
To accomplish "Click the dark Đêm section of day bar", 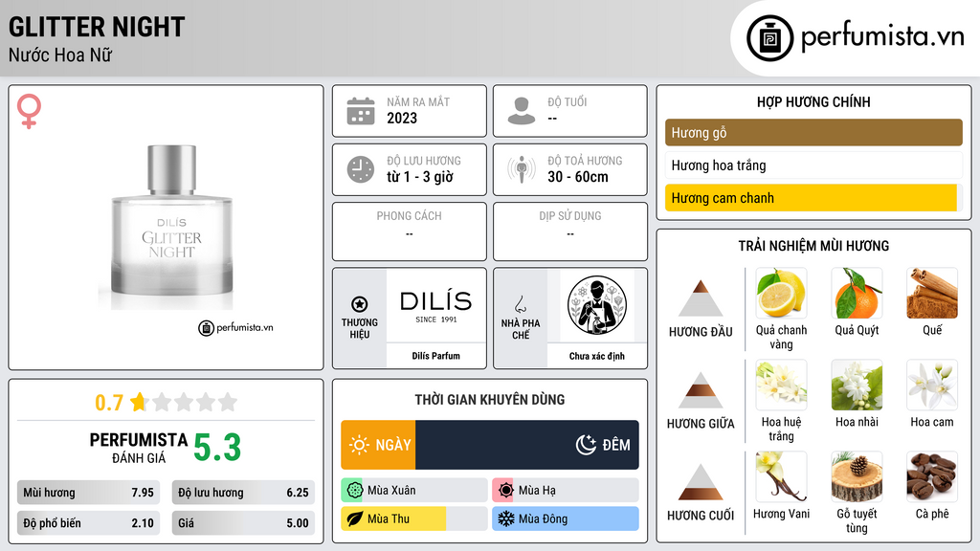I will click(527, 445).
